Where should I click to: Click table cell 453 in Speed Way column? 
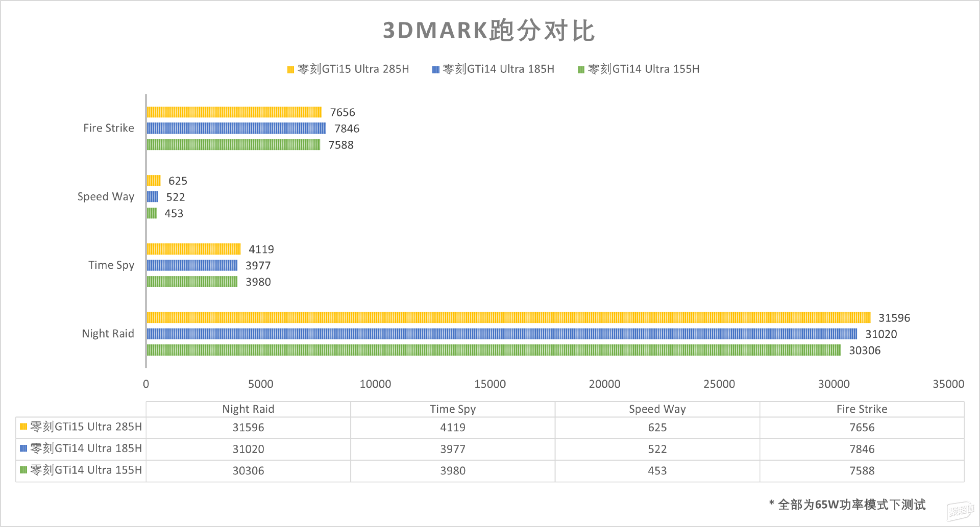coord(657,471)
